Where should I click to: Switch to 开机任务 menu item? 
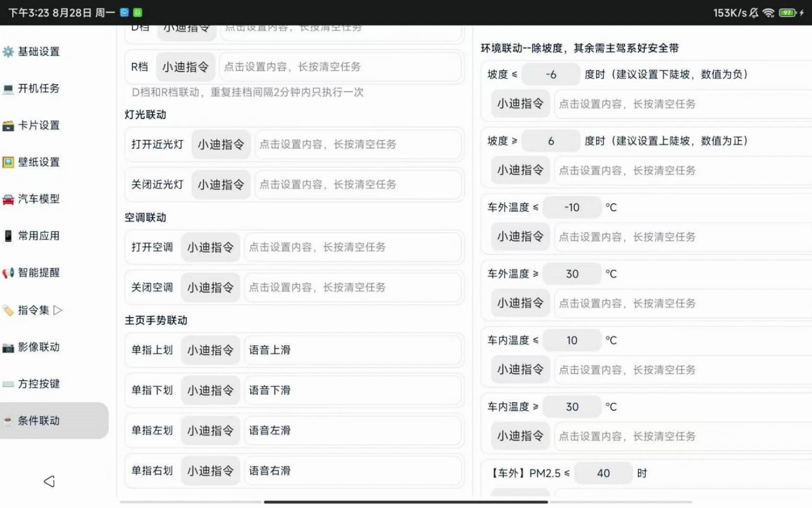39,88
